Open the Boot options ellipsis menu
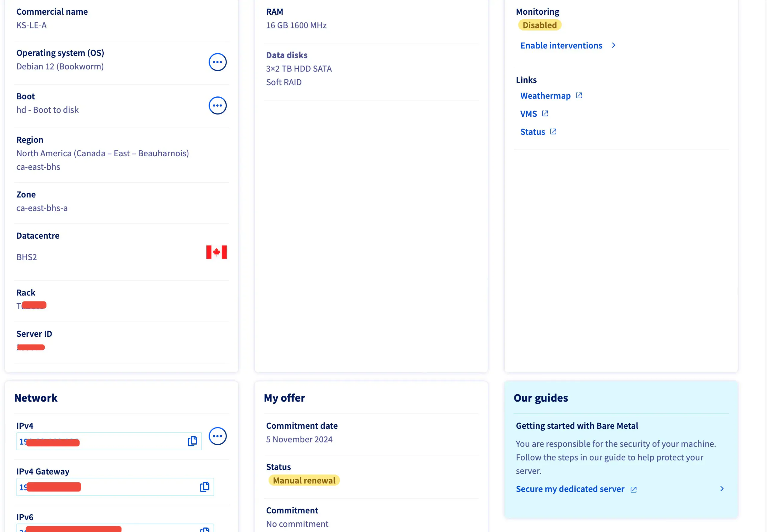The width and height of the screenshot is (767, 532). click(218, 105)
